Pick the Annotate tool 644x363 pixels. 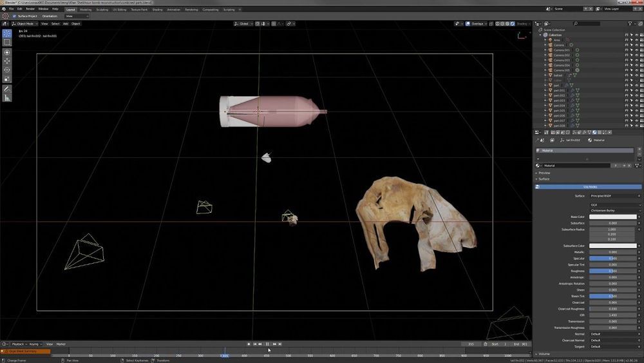click(7, 88)
